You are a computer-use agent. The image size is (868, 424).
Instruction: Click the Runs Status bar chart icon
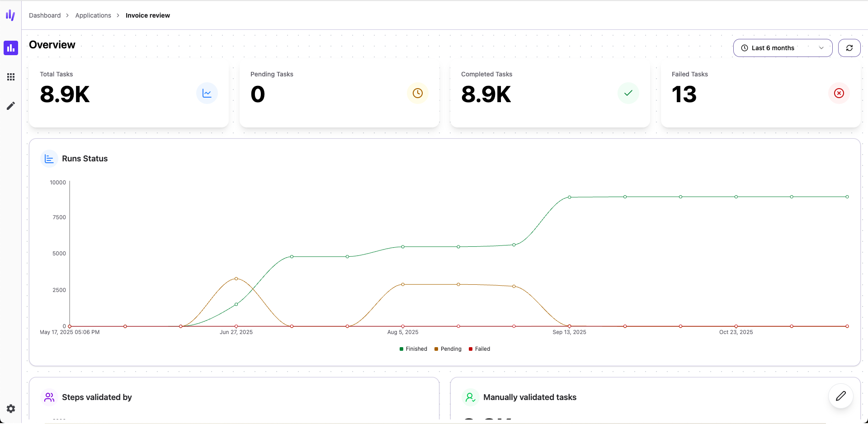(49, 159)
